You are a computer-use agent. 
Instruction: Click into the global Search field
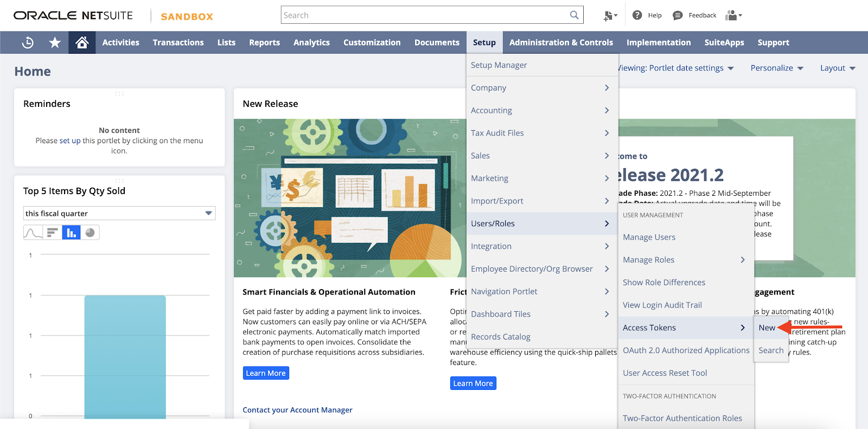[x=423, y=15]
